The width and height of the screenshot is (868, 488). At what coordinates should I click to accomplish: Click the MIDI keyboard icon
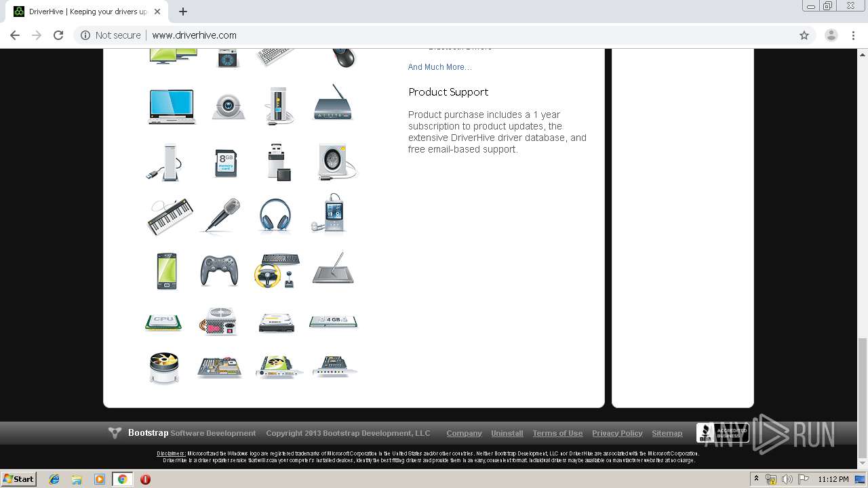pyautogui.click(x=170, y=217)
